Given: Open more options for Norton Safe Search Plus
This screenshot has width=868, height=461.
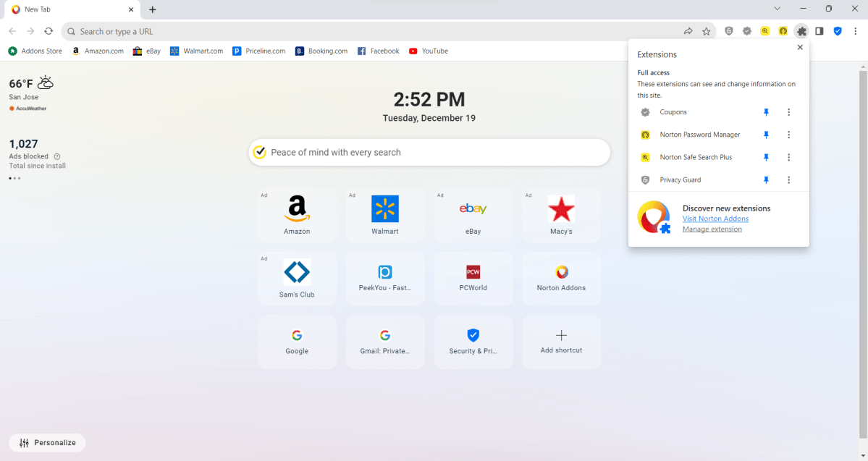Looking at the screenshot, I should pos(789,158).
